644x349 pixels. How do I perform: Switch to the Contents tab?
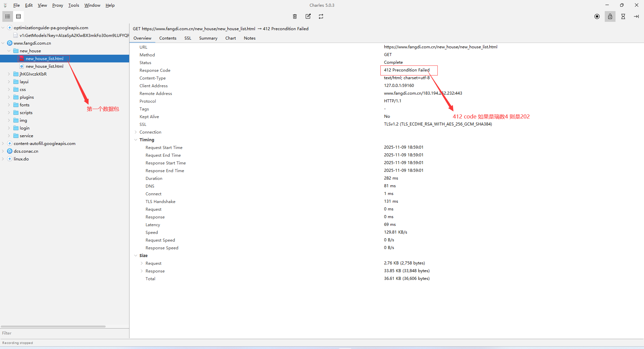tap(168, 38)
